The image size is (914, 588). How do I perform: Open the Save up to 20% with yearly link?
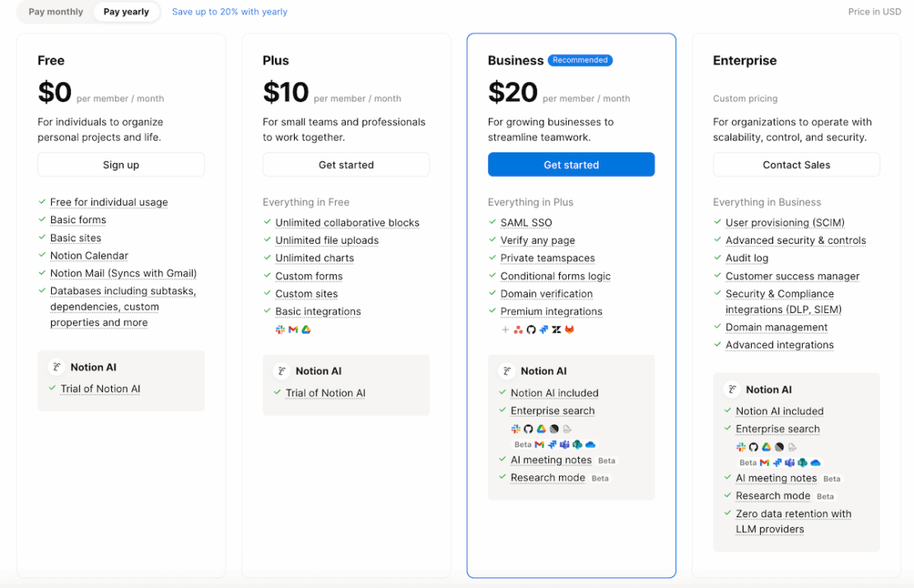(x=229, y=12)
